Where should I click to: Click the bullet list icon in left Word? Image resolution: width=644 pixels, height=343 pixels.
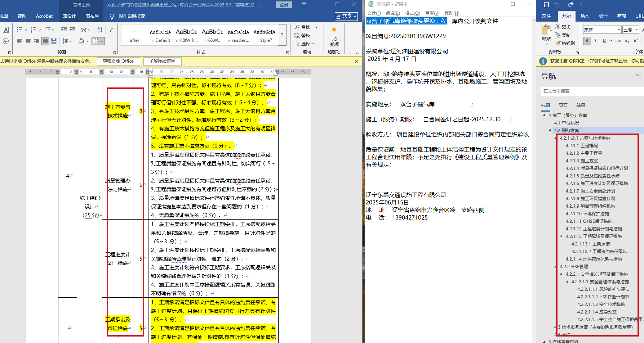(19, 30)
